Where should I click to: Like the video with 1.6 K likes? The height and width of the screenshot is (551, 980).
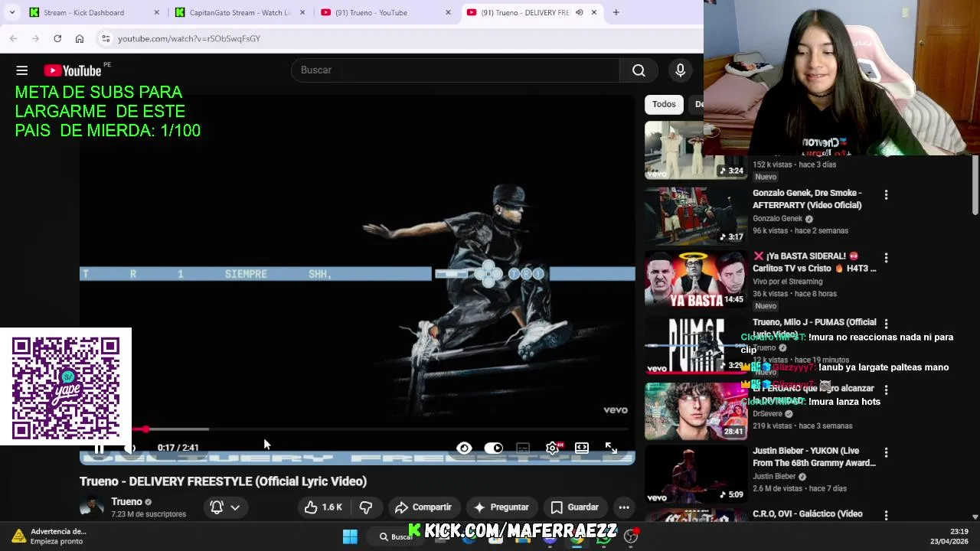click(x=323, y=507)
